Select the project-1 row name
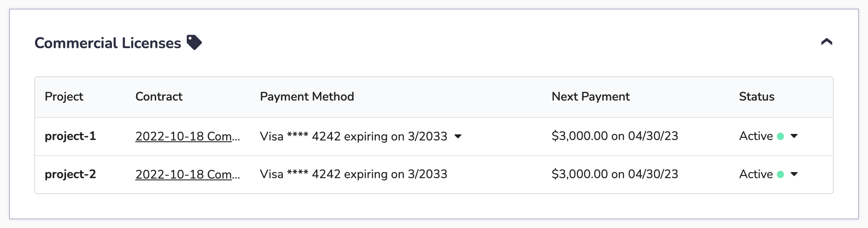 tap(70, 136)
